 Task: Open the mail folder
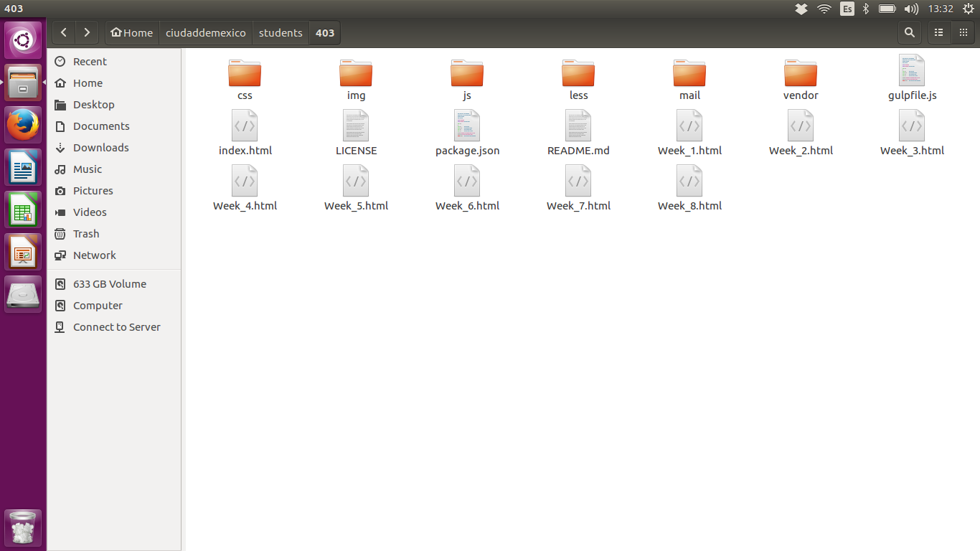tap(689, 72)
